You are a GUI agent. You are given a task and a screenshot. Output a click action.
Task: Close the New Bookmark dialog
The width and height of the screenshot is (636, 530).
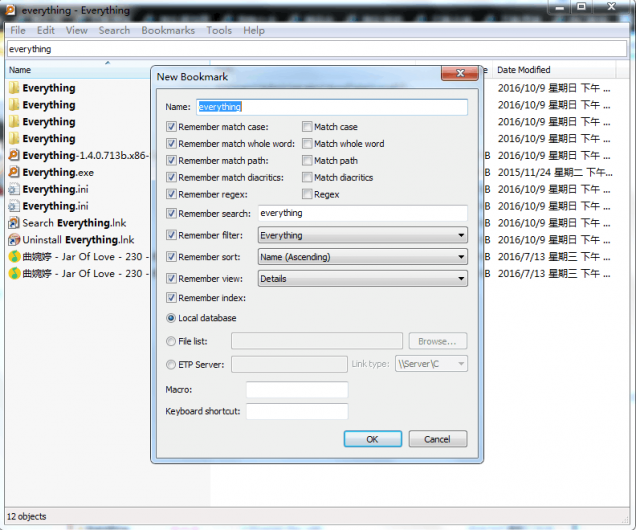460,73
